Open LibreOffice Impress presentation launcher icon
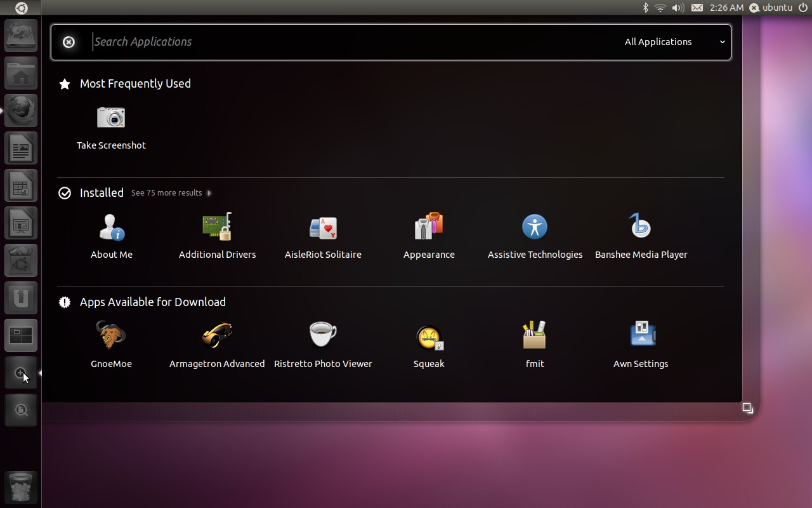This screenshot has width=812, height=508. [21, 223]
